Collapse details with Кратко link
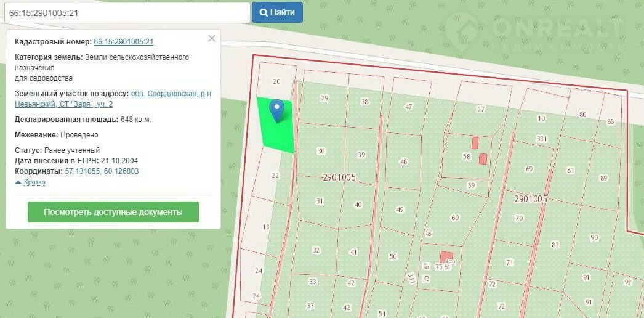Image resolution: width=644 pixels, height=318 pixels. click(30, 182)
